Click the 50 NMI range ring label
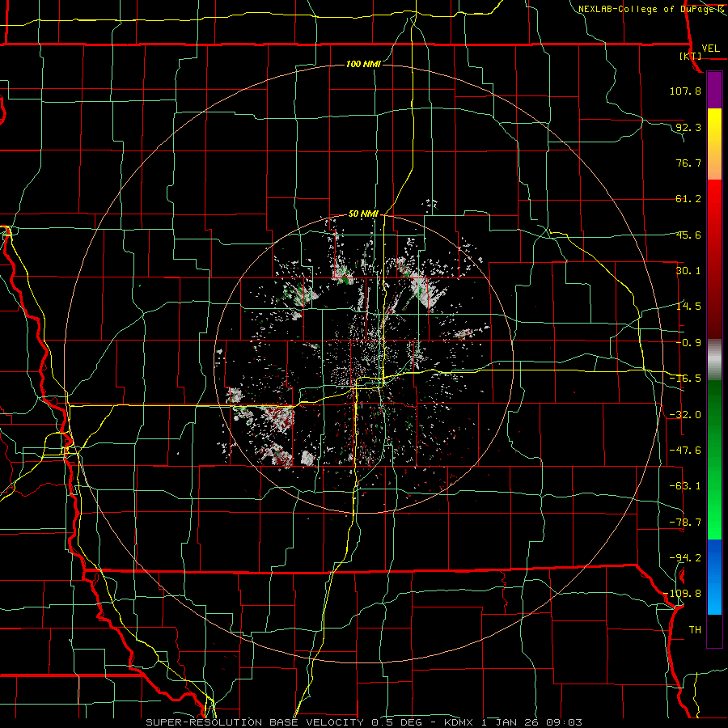728x728 pixels. coord(363,214)
